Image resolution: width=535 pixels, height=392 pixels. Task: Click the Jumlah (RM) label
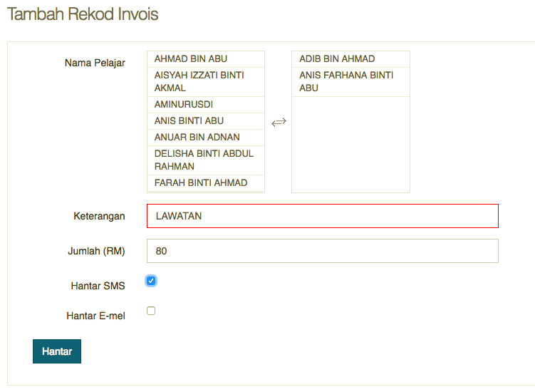coord(96,251)
